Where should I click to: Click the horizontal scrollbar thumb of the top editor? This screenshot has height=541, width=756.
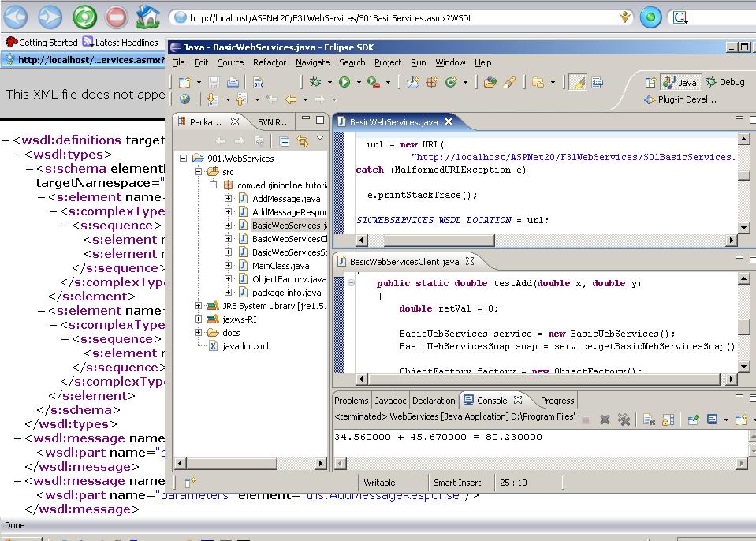tap(439, 240)
